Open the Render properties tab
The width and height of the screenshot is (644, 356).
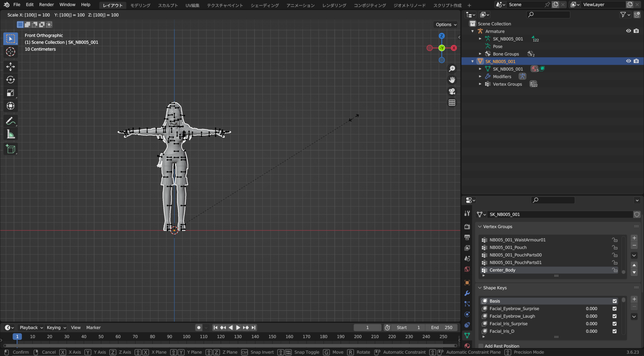[467, 227]
